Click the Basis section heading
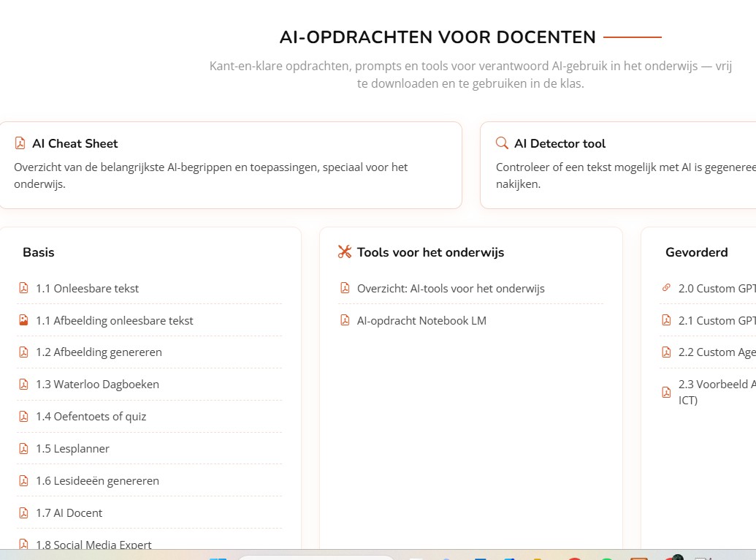Image resolution: width=756 pixels, height=560 pixels. (39, 252)
